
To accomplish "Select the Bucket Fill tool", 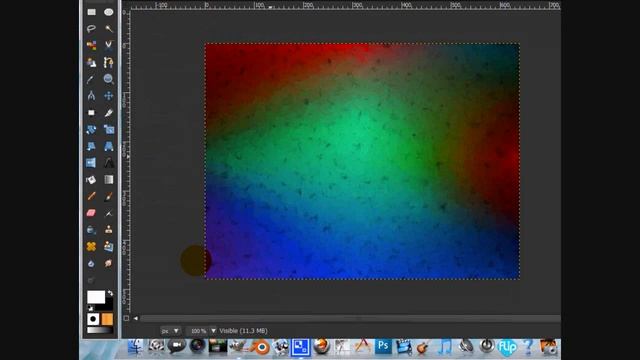I will 91,180.
